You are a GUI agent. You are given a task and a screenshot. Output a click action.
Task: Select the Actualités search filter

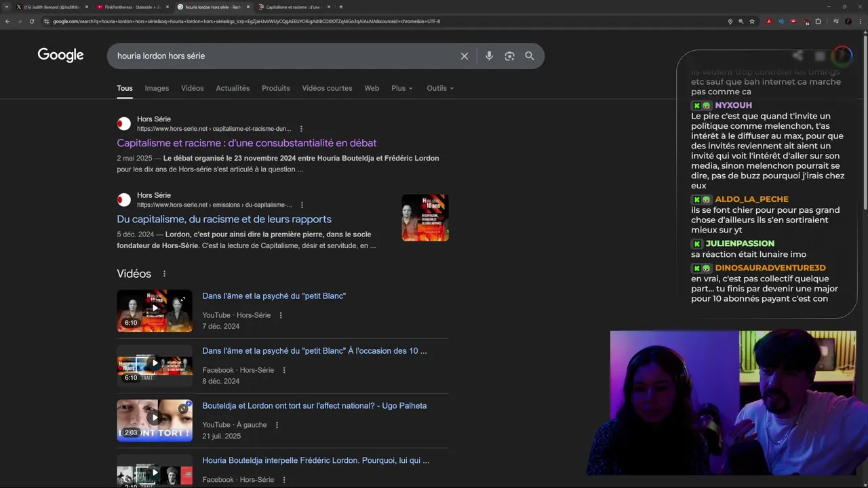click(233, 88)
